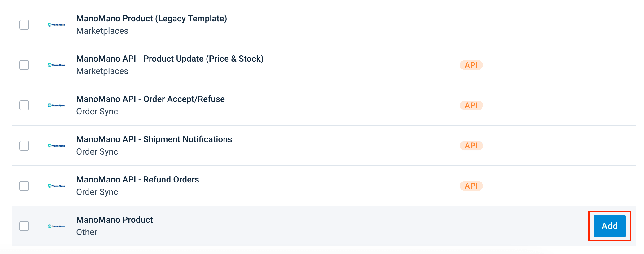
Task: Click API badge on Product Update row
Action: tap(471, 65)
